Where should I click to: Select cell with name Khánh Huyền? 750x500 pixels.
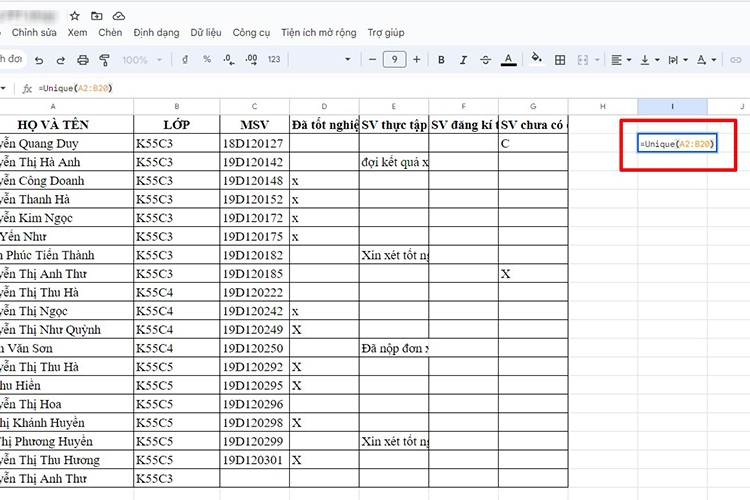click(x=66, y=423)
